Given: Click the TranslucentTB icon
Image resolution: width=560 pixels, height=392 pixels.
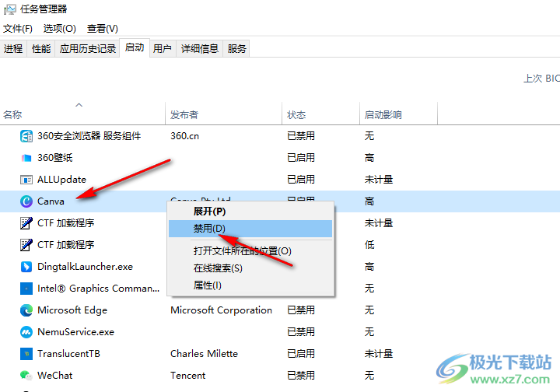Looking at the screenshot, I should [x=26, y=354].
